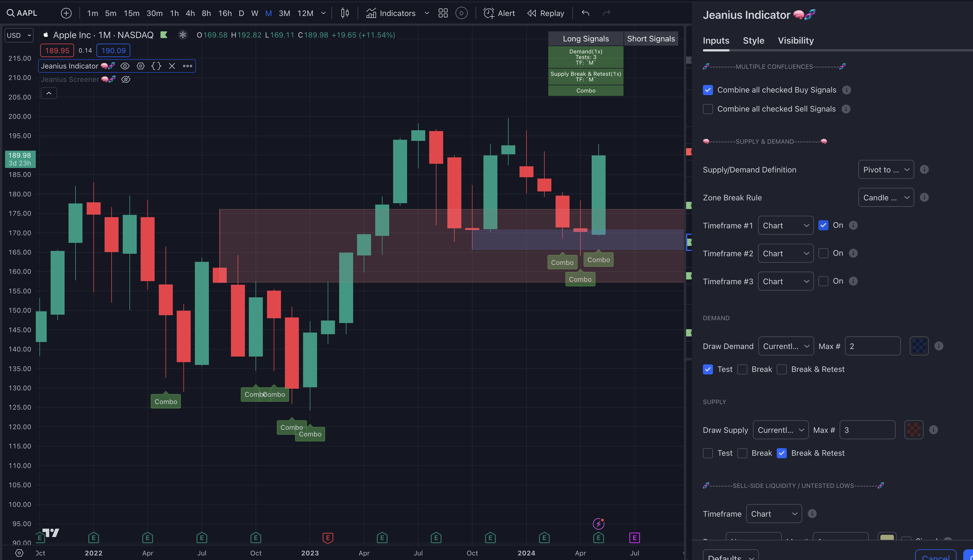Viewport: 973px width, 560px height.
Task: Select the D timeframe
Action: click(241, 13)
